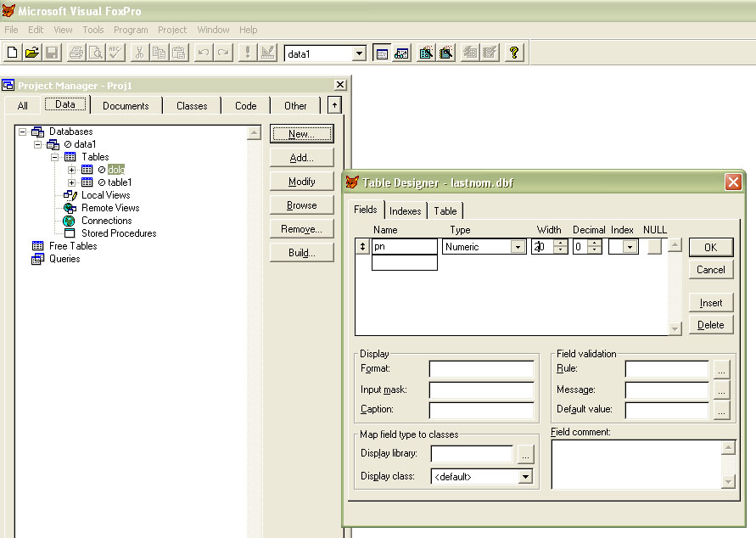
Task: Open the Type dropdown showing Numeric
Action: coord(518,247)
